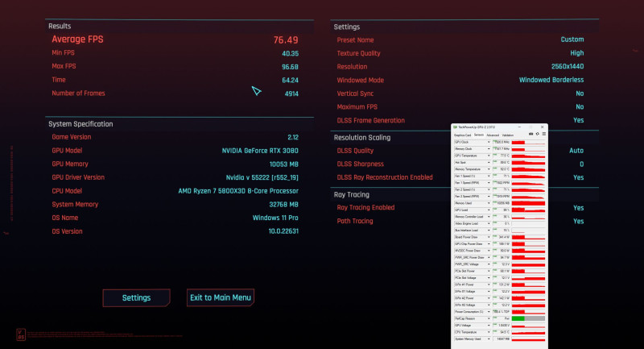
Task: Click the GPU Clock history graph
Action: pyautogui.click(x=528, y=142)
